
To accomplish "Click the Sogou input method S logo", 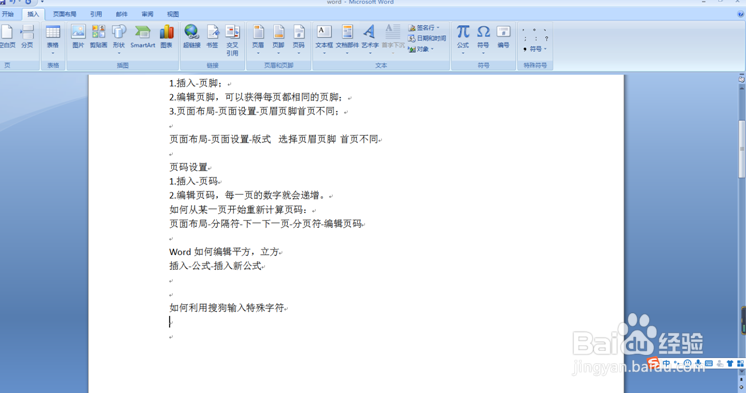I will (653, 363).
